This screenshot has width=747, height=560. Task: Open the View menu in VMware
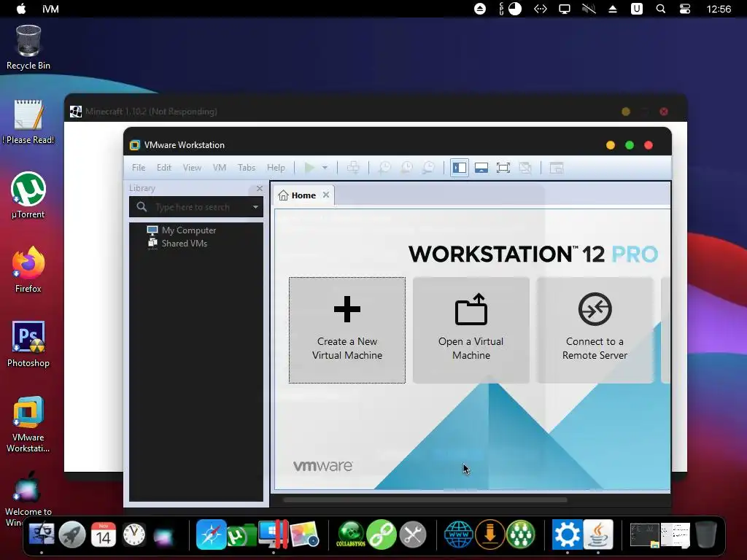point(192,168)
